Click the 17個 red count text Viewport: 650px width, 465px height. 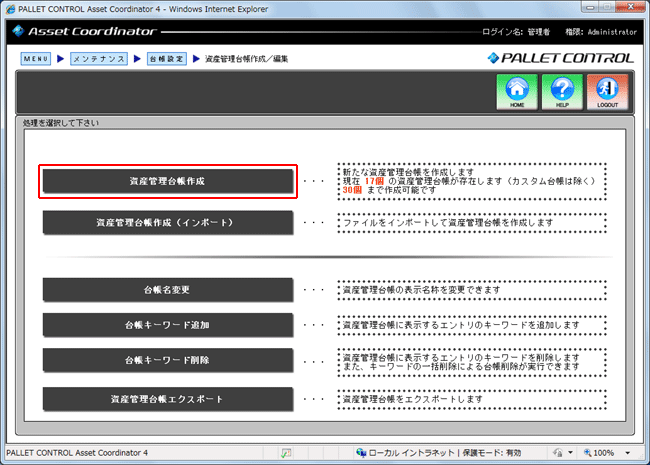point(374,181)
